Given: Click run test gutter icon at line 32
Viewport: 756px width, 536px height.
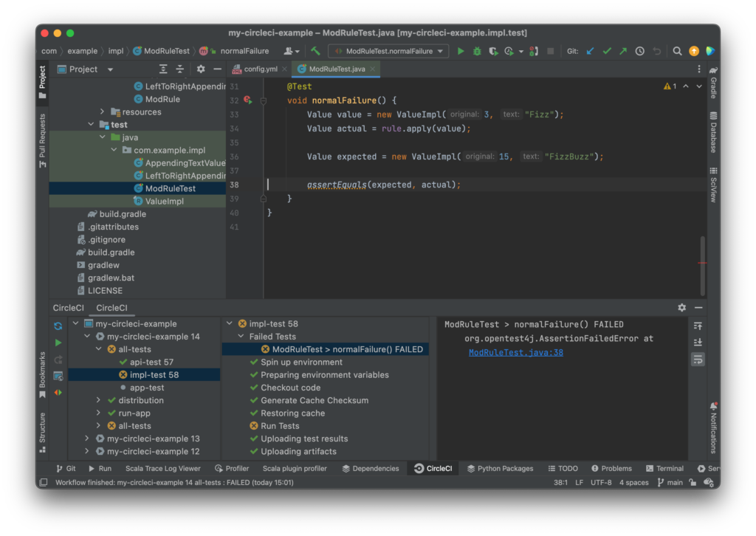Looking at the screenshot, I should 248,100.
